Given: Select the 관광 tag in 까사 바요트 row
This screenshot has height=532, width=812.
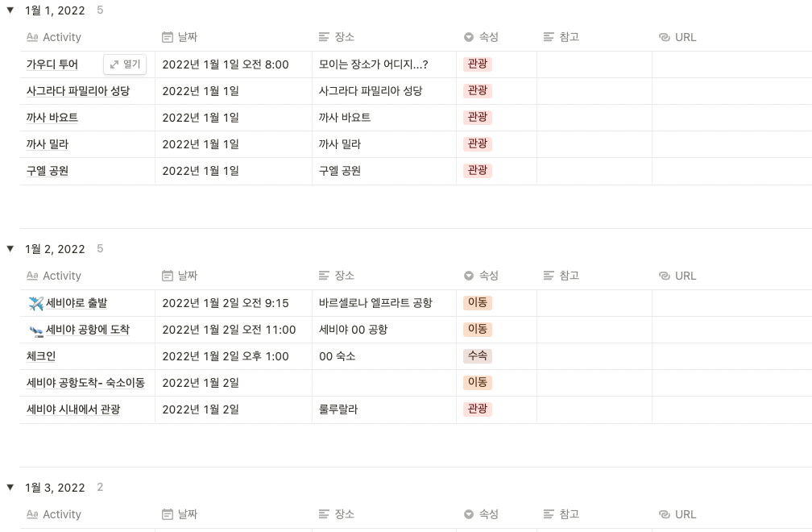Looking at the screenshot, I should pyautogui.click(x=478, y=118).
